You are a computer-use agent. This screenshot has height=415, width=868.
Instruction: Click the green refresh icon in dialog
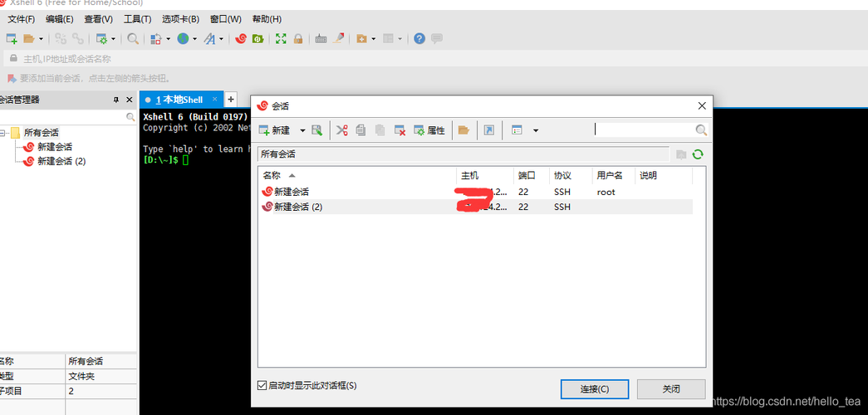698,154
